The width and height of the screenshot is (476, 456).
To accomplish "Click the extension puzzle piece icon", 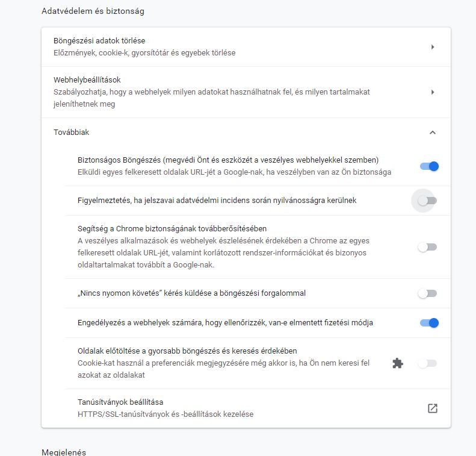I will click(x=397, y=363).
